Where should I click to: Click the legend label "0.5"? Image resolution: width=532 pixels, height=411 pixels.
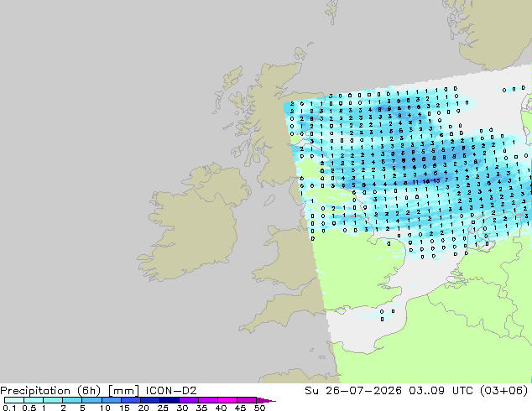click(x=29, y=408)
